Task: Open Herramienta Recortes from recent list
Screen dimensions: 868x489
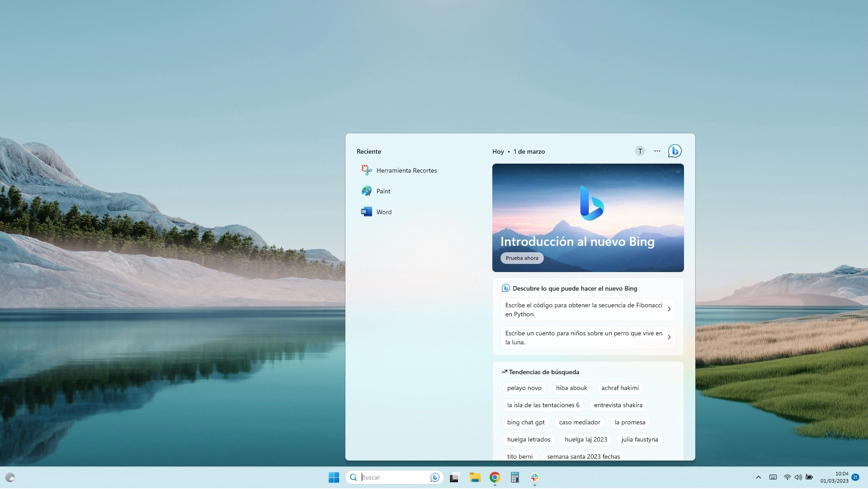Action: [x=399, y=170]
